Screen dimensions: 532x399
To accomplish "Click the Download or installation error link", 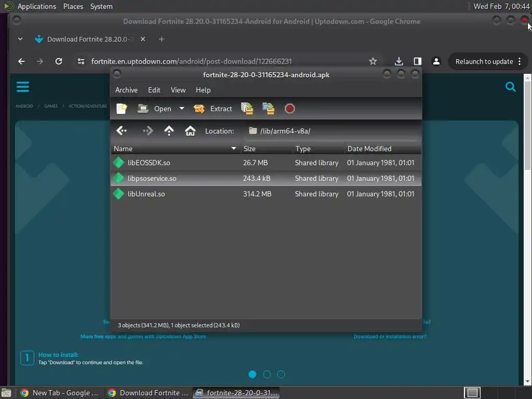I will pyautogui.click(x=390, y=337).
